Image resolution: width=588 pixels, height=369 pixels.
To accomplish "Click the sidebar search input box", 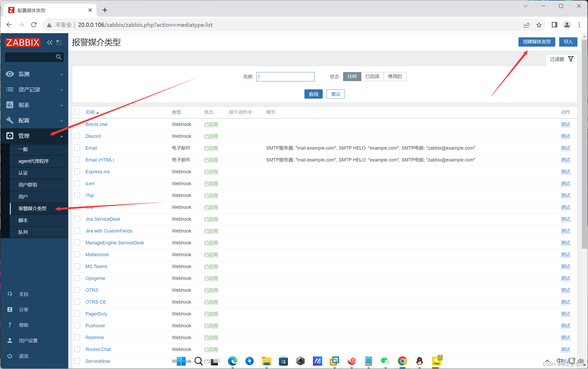I will (34, 57).
